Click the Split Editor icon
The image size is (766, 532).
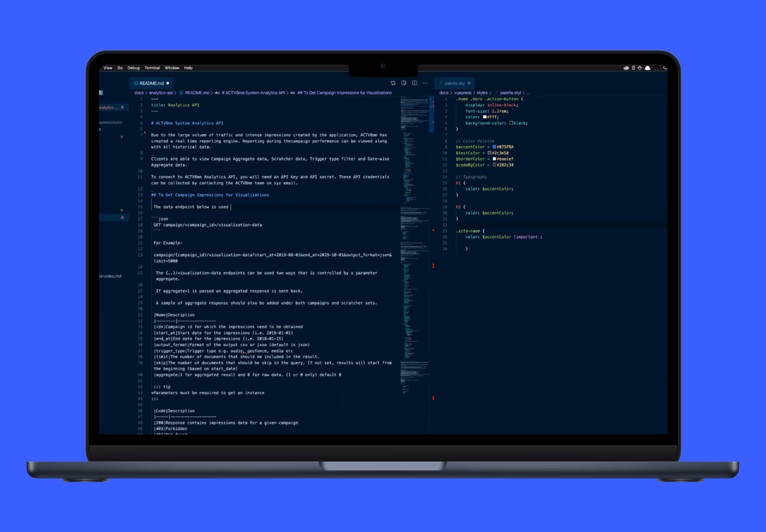[414, 83]
